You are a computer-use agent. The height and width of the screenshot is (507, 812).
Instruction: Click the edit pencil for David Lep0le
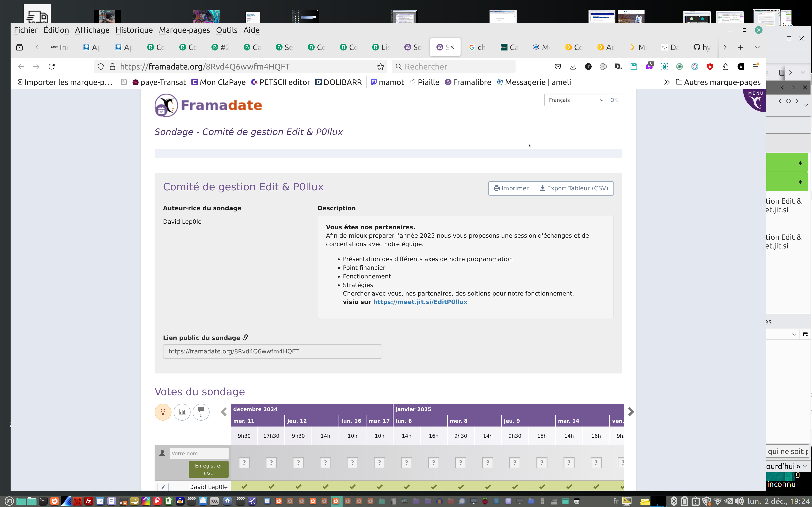[x=163, y=487]
